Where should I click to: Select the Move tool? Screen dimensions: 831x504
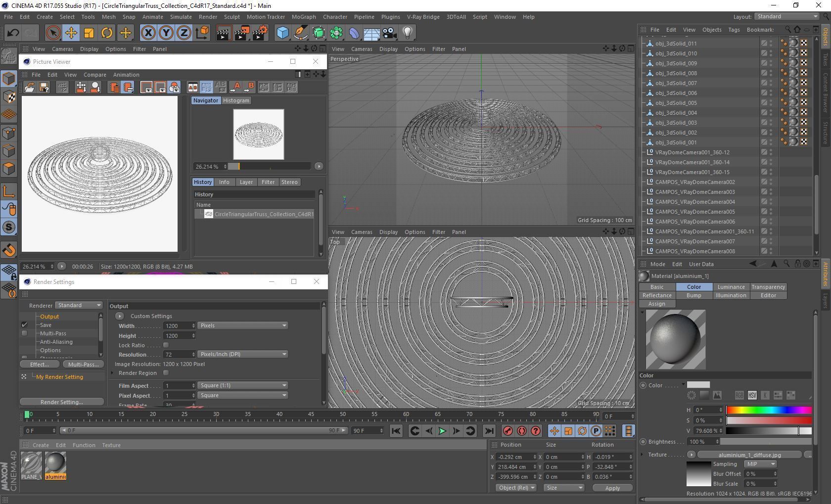[x=71, y=33]
